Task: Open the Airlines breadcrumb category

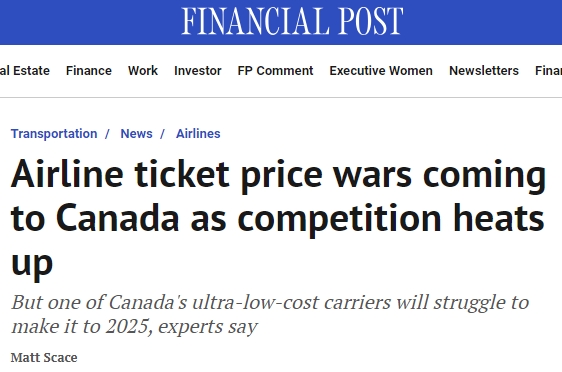Action: tap(198, 134)
